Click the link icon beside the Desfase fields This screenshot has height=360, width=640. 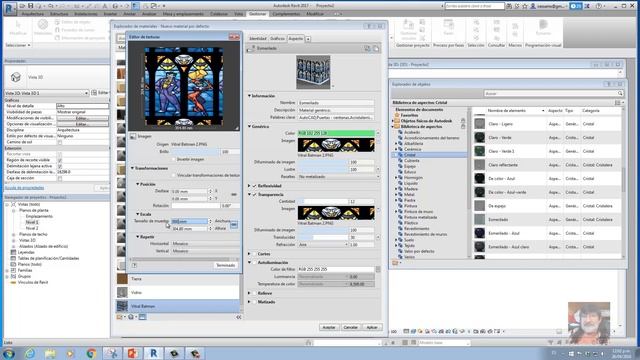pos(234,194)
